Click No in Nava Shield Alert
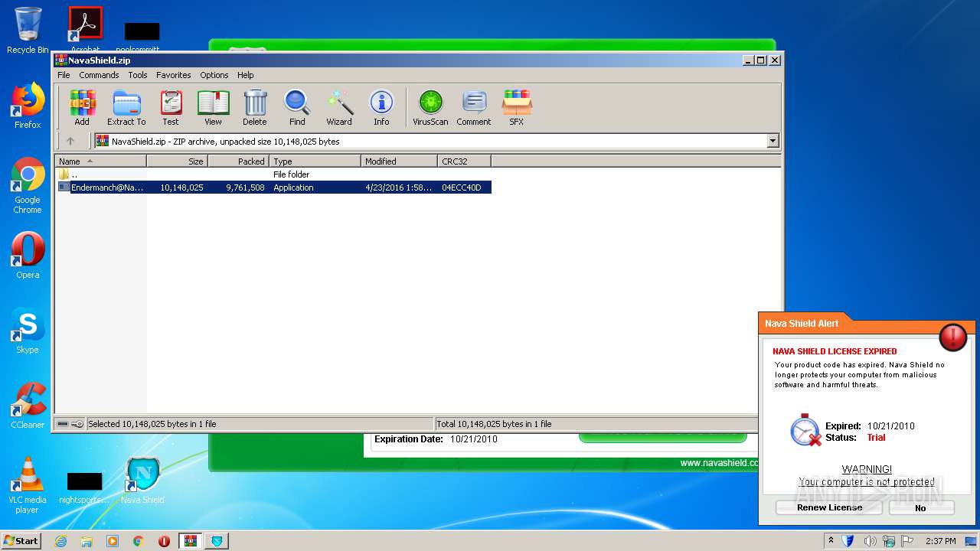Image resolution: width=980 pixels, height=551 pixels. click(x=921, y=507)
